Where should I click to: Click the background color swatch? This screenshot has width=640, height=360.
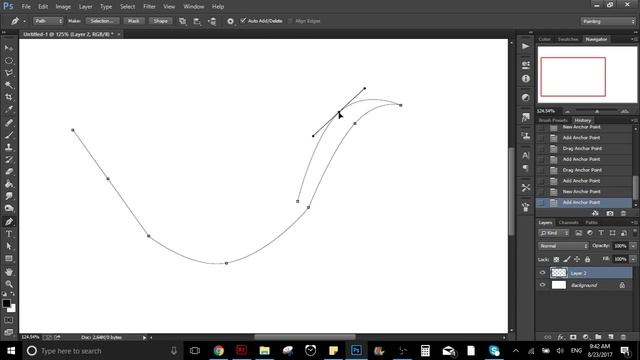[12, 309]
